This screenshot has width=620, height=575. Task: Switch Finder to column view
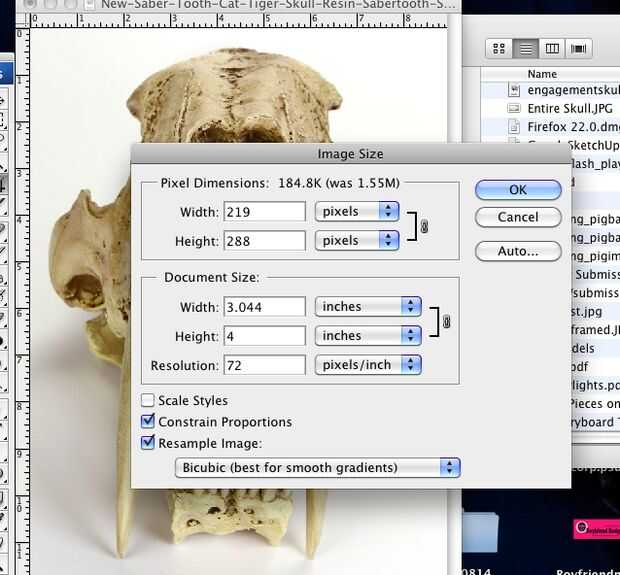tap(552, 49)
